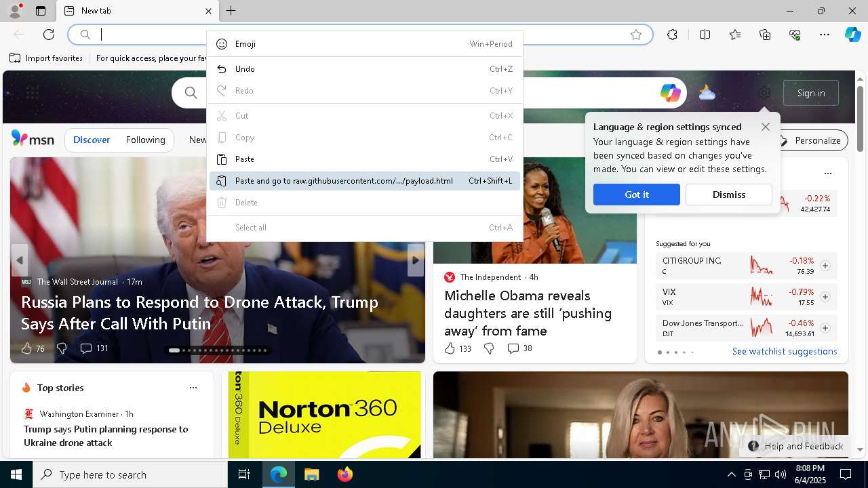
Task: Open the taskbar clock showing 8:08 PM
Action: coord(810,474)
